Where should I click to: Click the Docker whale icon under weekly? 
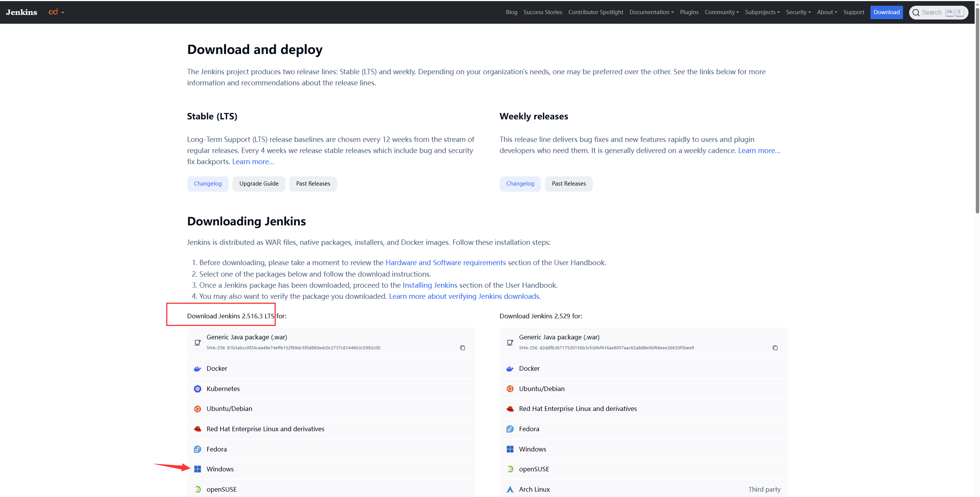pyautogui.click(x=510, y=369)
